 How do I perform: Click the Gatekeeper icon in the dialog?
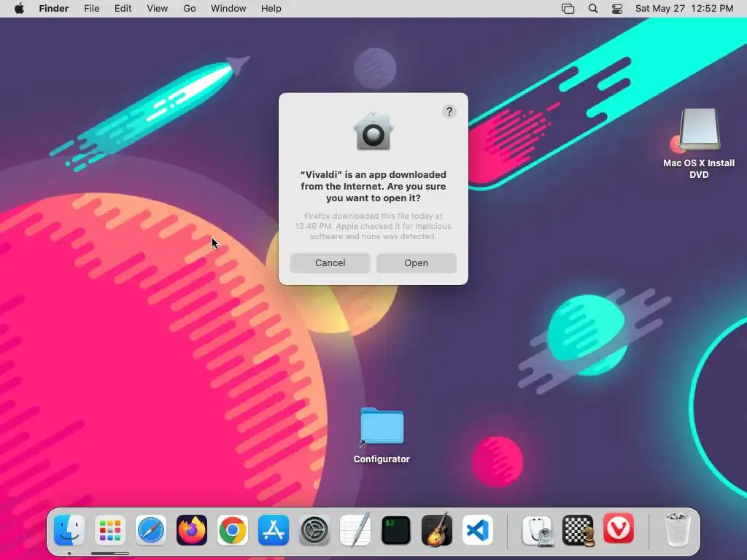373,131
